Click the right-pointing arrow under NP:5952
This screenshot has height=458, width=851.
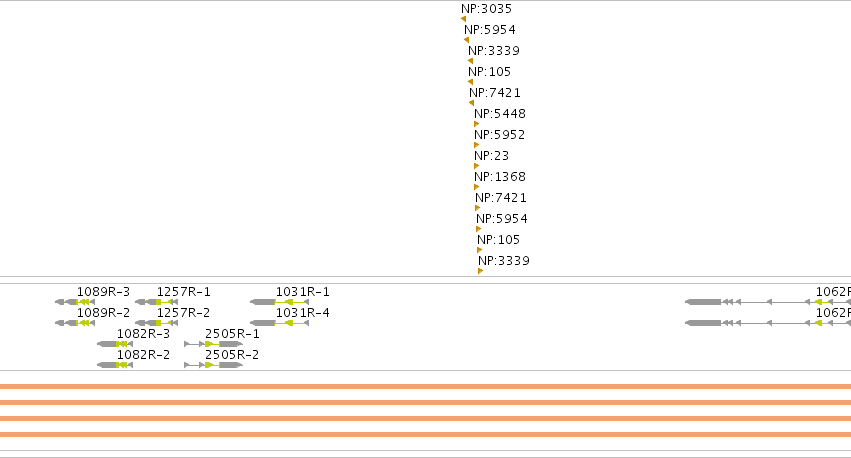pos(477,145)
